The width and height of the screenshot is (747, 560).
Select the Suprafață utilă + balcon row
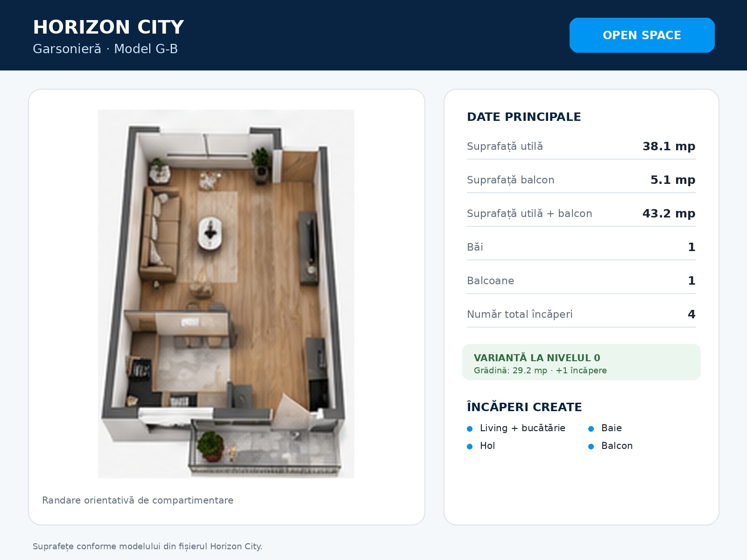pyautogui.click(x=581, y=213)
